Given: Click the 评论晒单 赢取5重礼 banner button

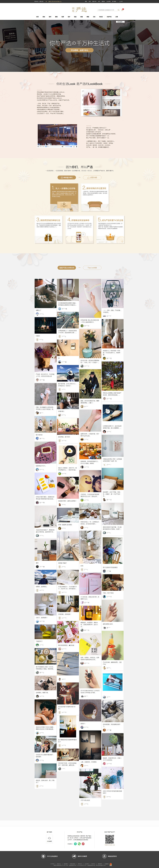Looking at the screenshot, I should click(x=79, y=50).
